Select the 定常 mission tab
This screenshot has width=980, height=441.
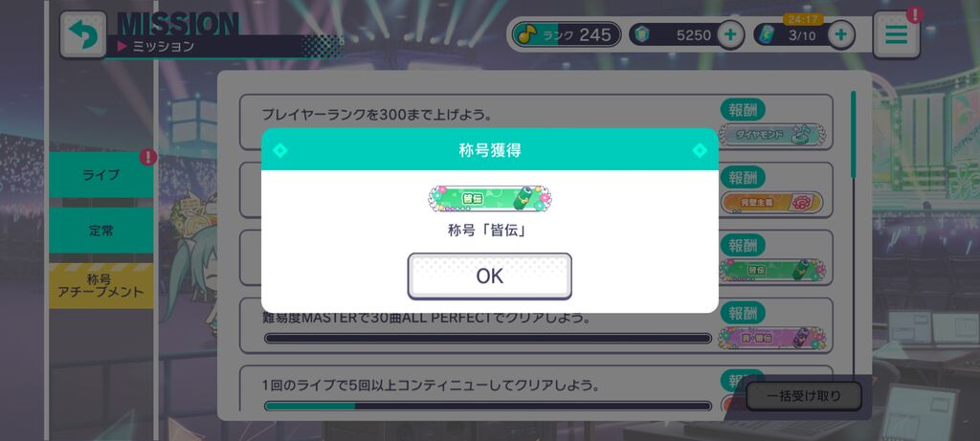click(x=101, y=231)
